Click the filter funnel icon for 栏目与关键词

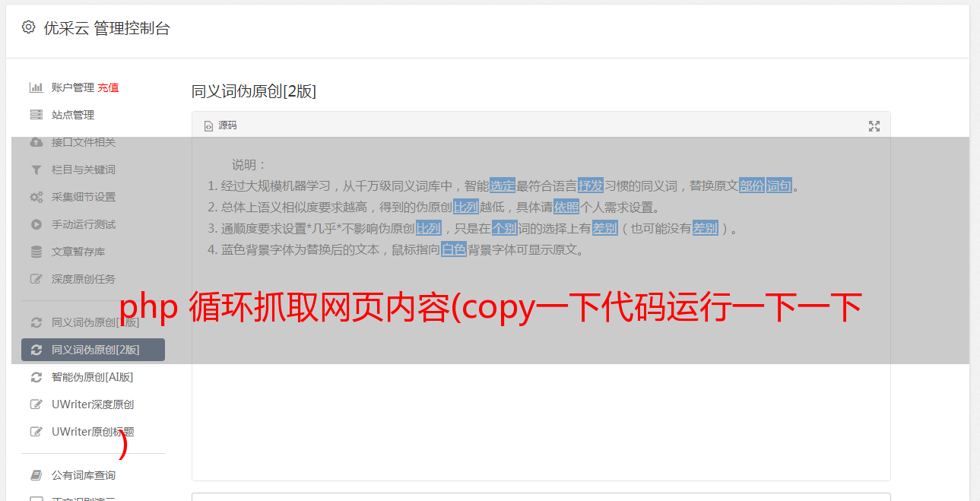coord(36,170)
